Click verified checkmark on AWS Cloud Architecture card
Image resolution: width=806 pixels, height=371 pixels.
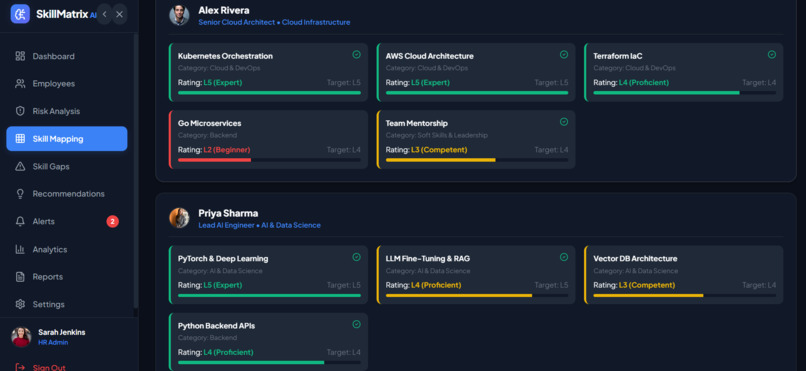point(564,54)
